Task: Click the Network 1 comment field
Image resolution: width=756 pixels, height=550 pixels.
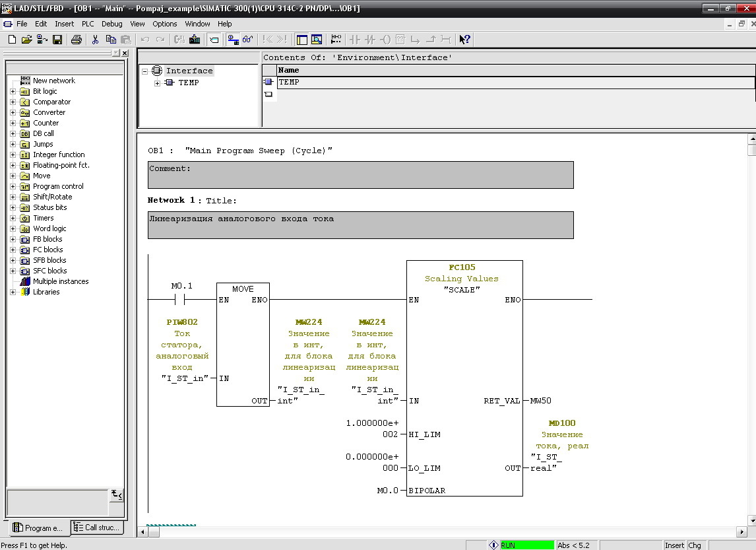Action: click(360, 224)
